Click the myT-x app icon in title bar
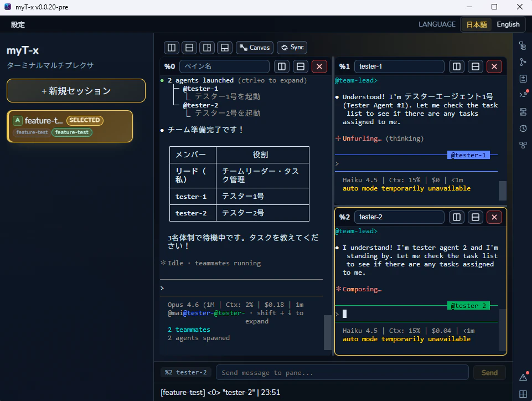Screen dimensions: 532x401 click(x=7, y=7)
